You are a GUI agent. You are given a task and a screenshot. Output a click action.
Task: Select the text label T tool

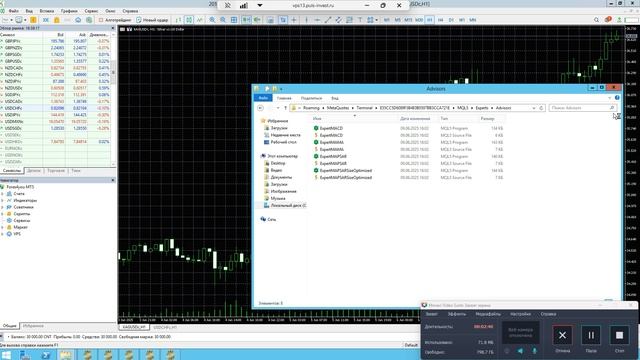(360, 20)
